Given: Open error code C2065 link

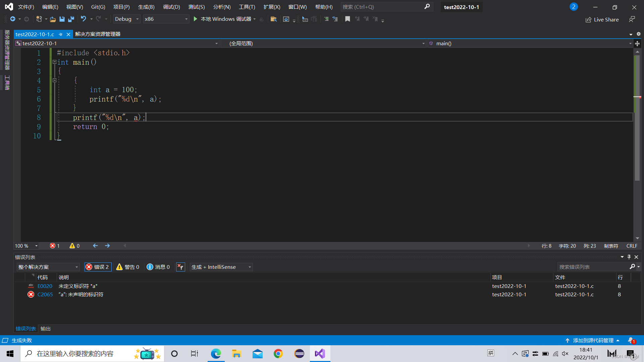Looking at the screenshot, I should click(x=45, y=295).
